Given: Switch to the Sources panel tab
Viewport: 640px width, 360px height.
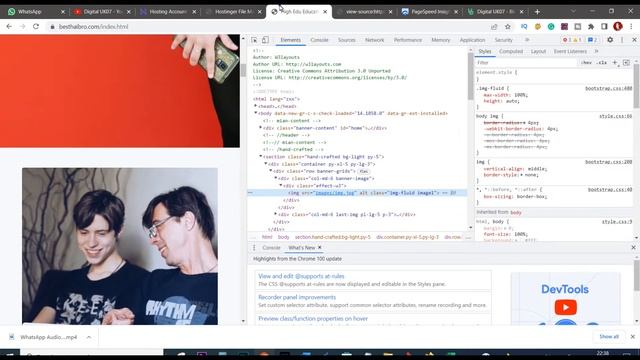Looking at the screenshot, I should (x=347, y=40).
